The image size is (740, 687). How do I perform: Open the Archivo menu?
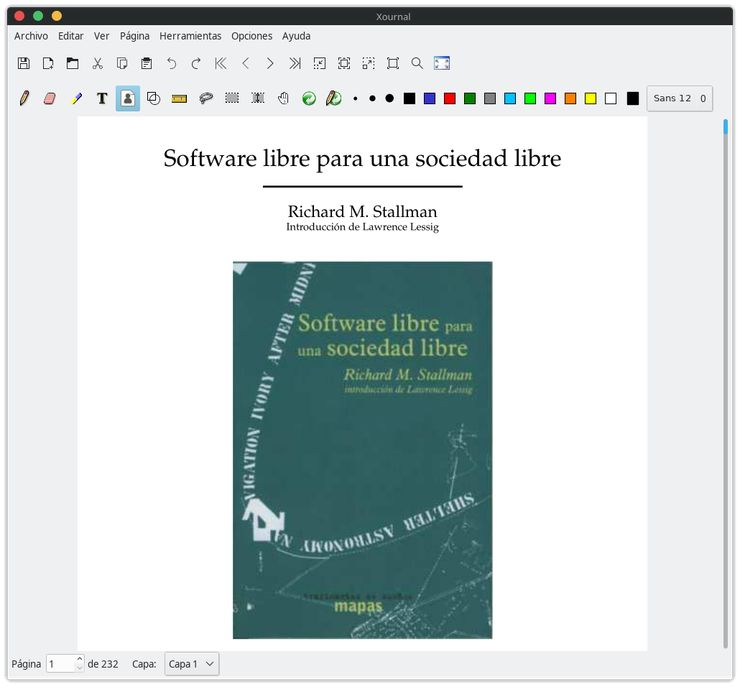tap(31, 36)
